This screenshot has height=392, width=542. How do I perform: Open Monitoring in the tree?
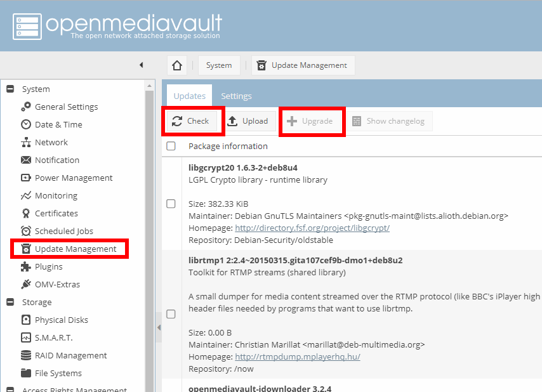pyautogui.click(x=56, y=195)
